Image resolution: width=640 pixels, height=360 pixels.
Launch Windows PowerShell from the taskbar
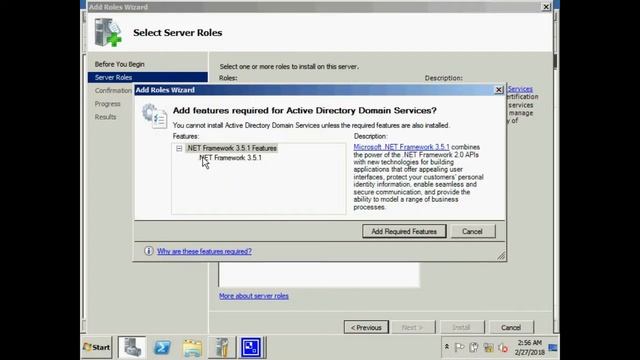tap(162, 347)
